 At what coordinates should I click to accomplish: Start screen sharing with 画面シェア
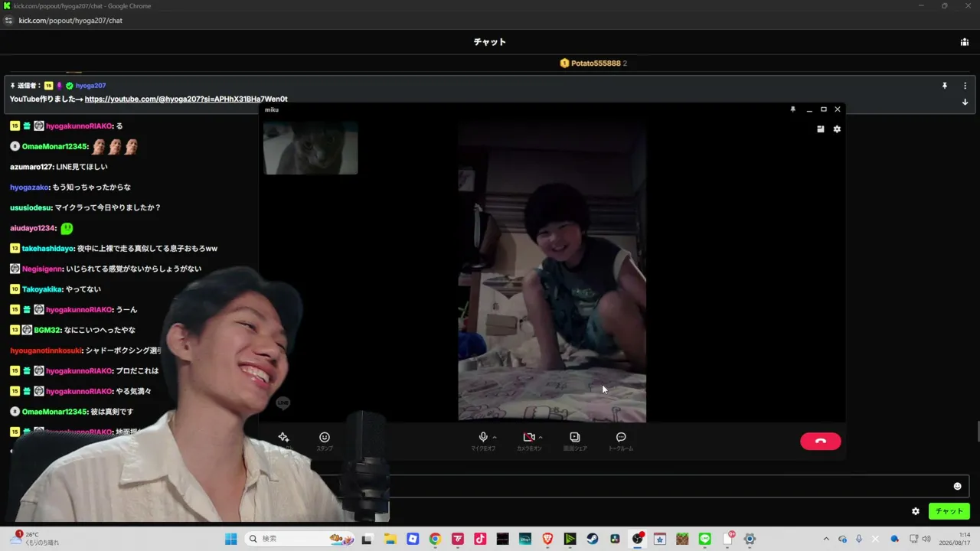tap(575, 441)
